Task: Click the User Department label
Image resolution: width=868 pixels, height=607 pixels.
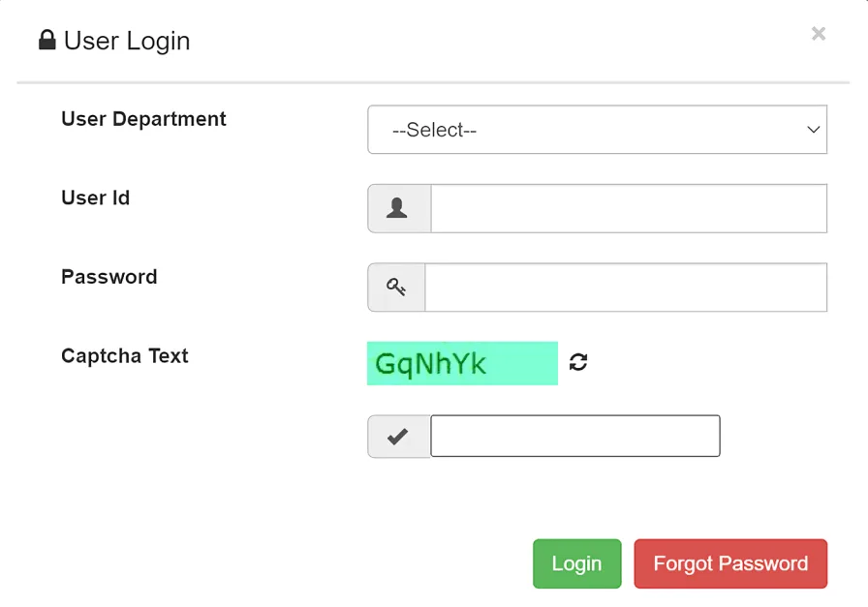Action: [x=142, y=119]
